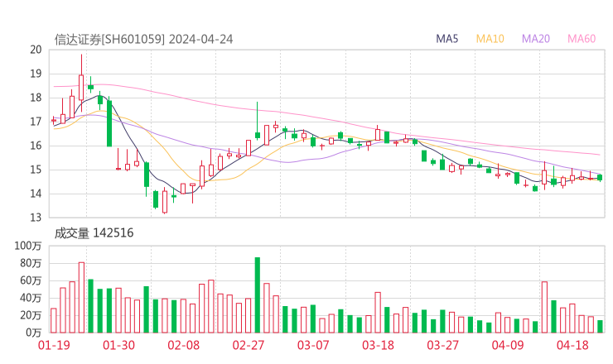This screenshot has height=364, width=613.
Task: Select the 03-27 date label
Action: tap(442, 346)
